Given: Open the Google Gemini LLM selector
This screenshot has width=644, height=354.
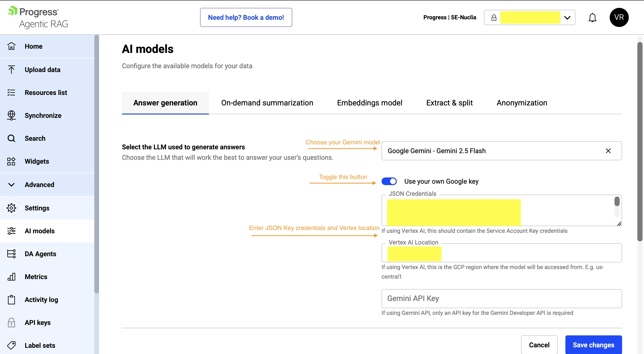Looking at the screenshot, I should coord(490,151).
